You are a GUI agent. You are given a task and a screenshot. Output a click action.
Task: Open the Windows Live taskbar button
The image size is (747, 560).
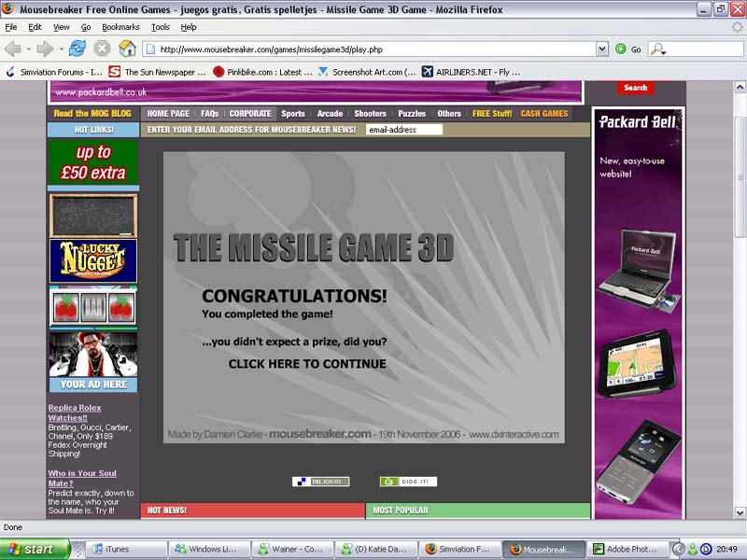[x=209, y=549]
